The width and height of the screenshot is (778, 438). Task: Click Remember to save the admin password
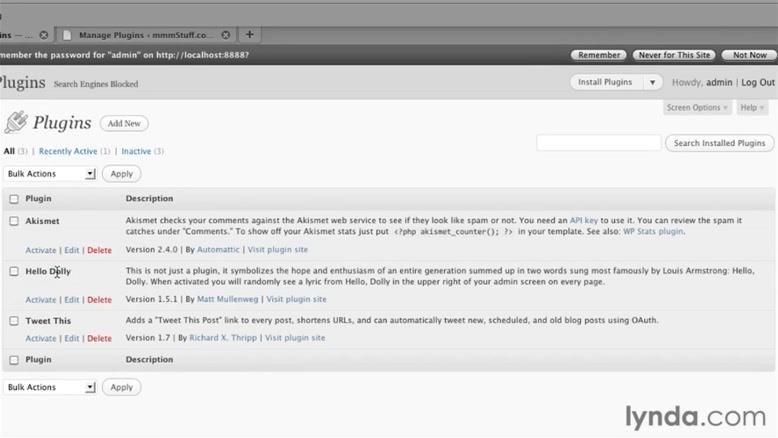[x=599, y=55]
